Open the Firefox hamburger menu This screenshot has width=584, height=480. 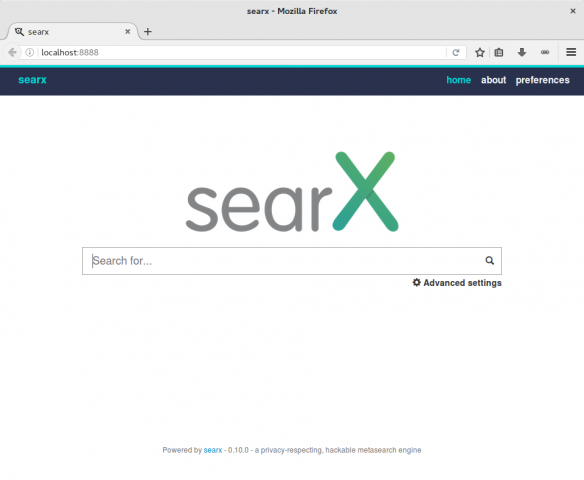(571, 52)
